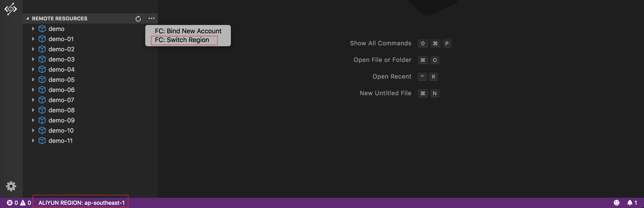Expand the demo service tree item
The image size is (644, 208).
(34, 29)
